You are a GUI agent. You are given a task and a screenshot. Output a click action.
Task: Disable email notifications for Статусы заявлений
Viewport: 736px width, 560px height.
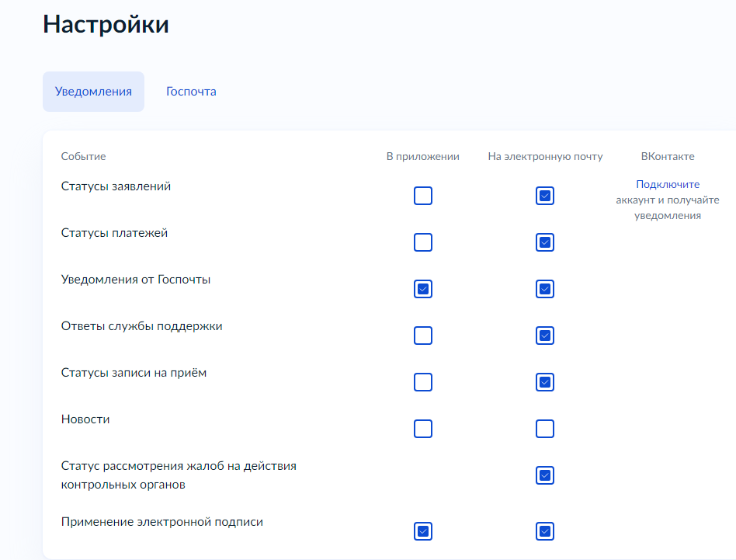point(545,196)
